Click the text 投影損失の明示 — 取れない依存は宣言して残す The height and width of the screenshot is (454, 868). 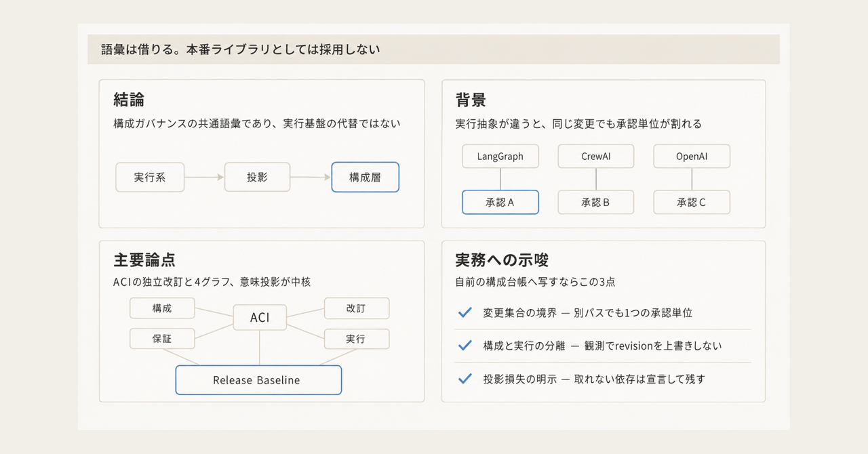pos(594,379)
